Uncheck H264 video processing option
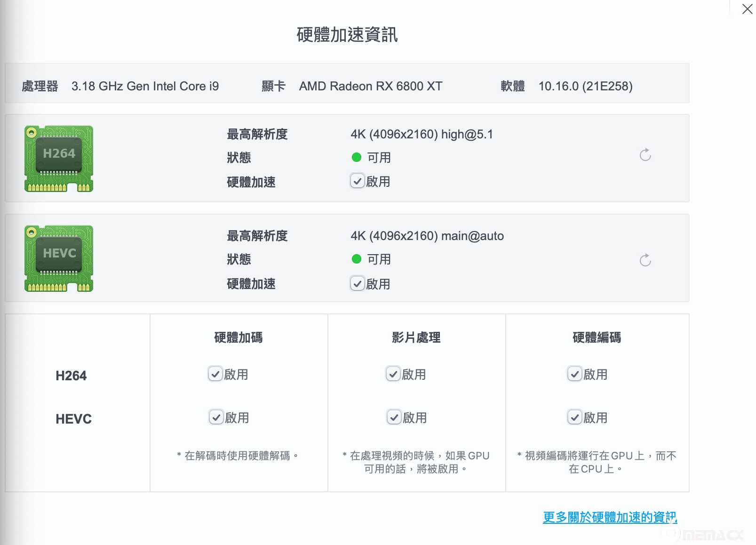The height and width of the screenshot is (545, 756). click(x=393, y=374)
